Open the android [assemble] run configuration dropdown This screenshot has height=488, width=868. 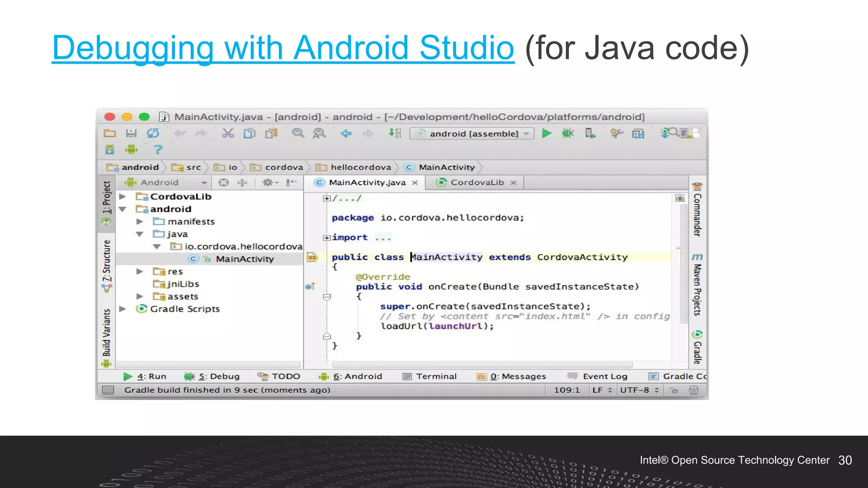tap(472, 134)
